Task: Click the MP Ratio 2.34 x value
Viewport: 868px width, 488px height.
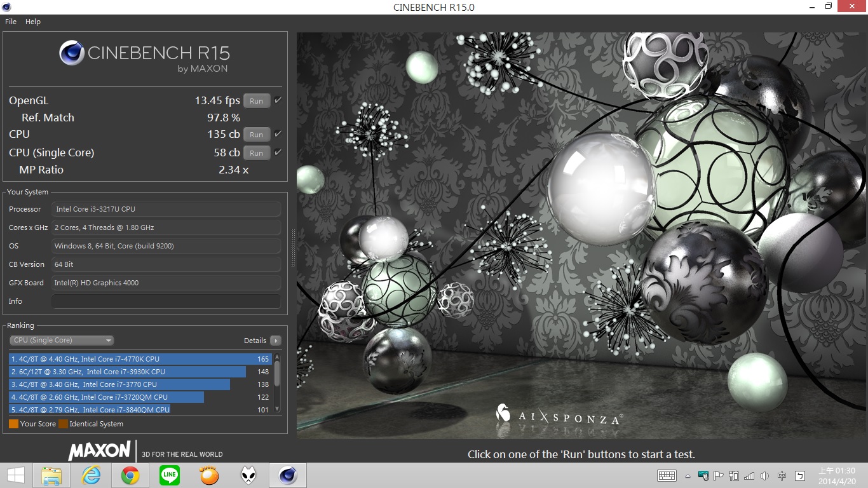Action: pos(233,170)
